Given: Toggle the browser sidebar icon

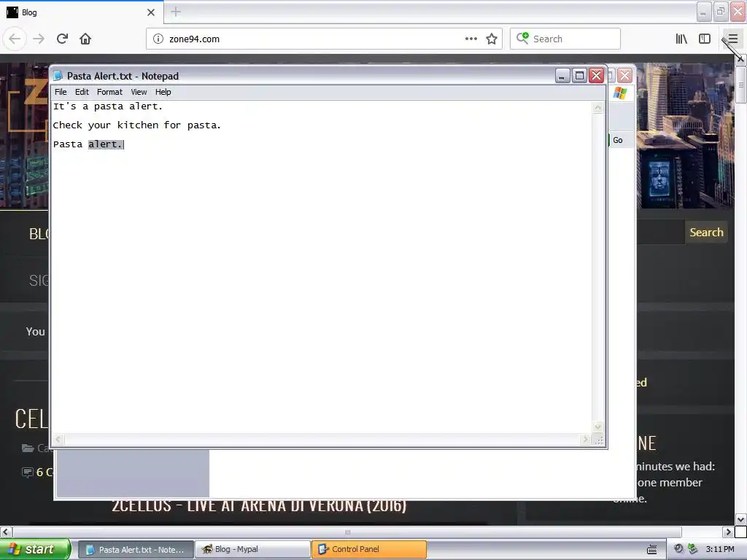Looking at the screenshot, I should pos(705,39).
